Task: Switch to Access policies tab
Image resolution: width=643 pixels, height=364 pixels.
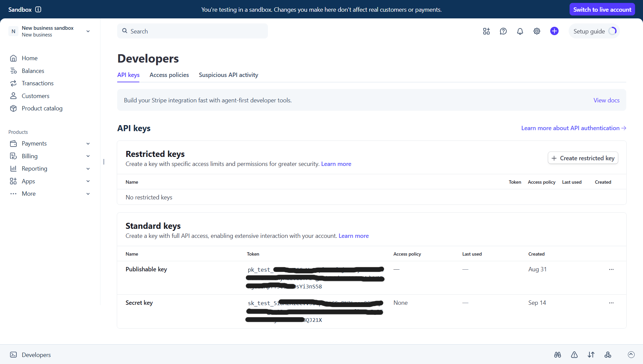Action: click(169, 75)
